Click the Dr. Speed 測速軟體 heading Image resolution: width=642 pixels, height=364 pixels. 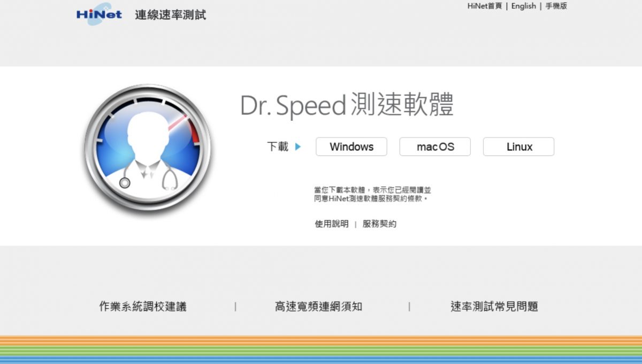coord(347,105)
